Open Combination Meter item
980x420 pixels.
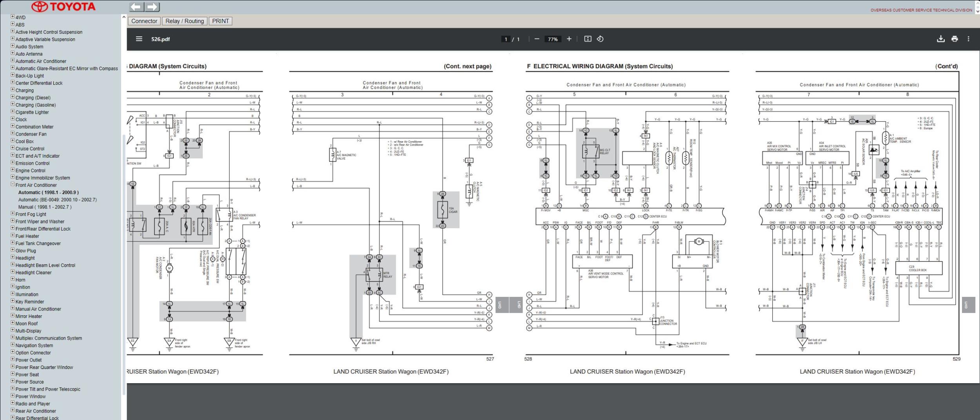34,127
